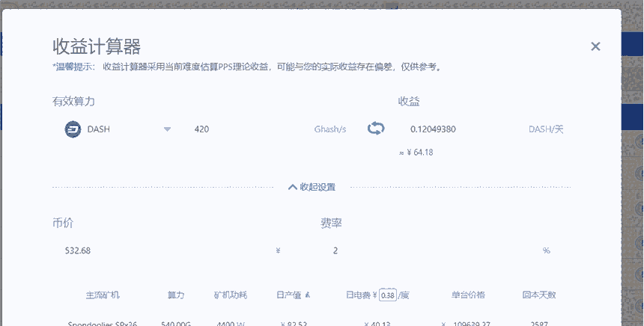Click the info icon next to 日产值

pyautogui.click(x=307, y=295)
